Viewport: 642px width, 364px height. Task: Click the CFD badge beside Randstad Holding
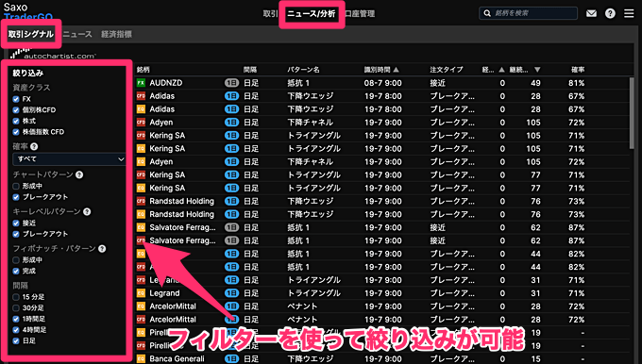point(141,201)
